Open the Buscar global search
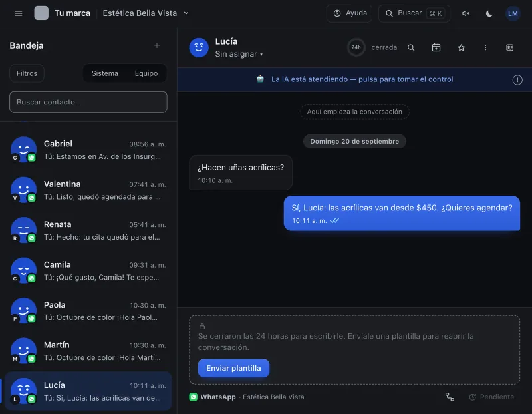 (x=414, y=13)
